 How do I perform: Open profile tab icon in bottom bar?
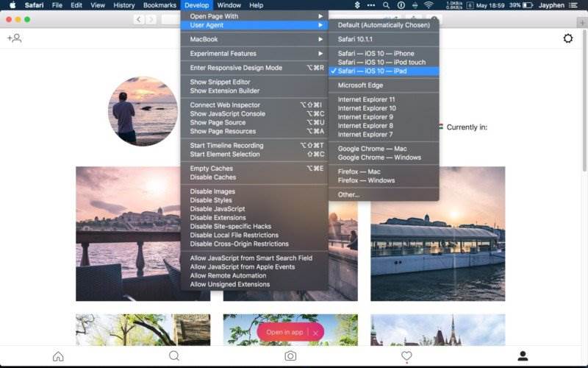[x=523, y=356]
